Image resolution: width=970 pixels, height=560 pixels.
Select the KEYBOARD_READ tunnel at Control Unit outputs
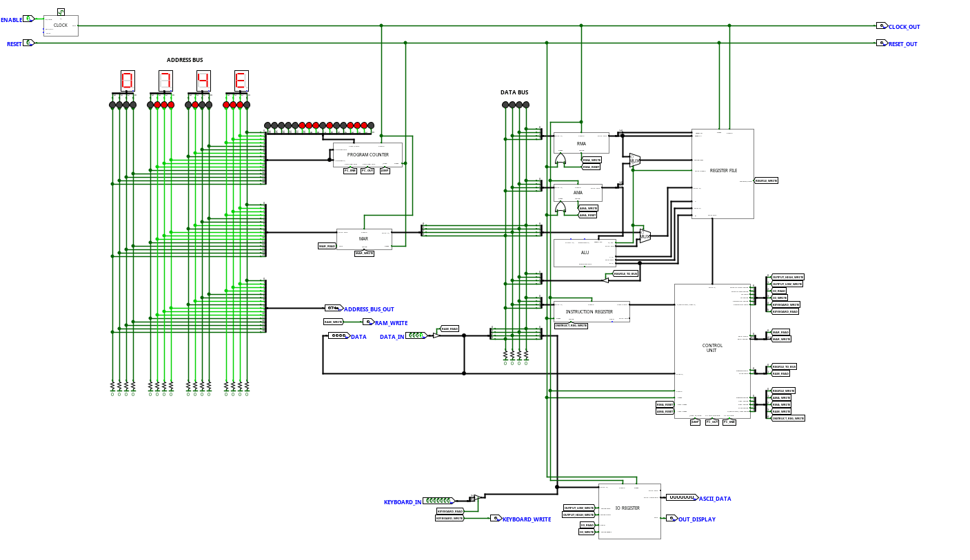point(785,311)
